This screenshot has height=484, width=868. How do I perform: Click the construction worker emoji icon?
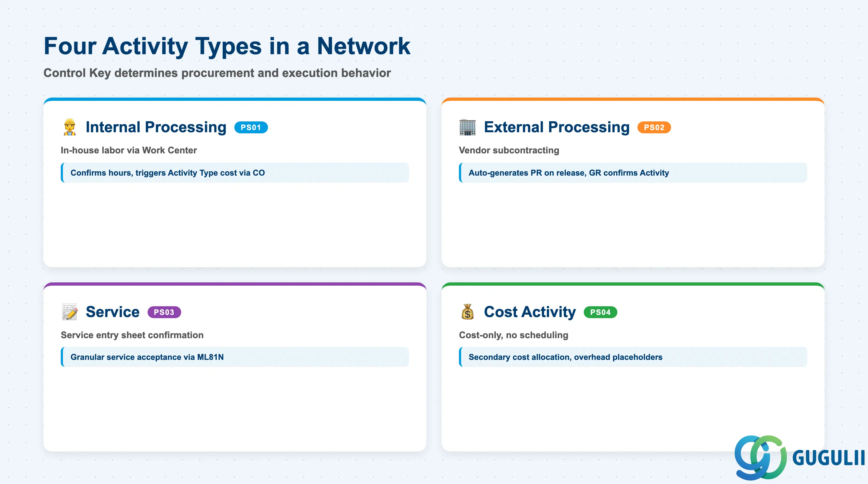click(x=70, y=127)
